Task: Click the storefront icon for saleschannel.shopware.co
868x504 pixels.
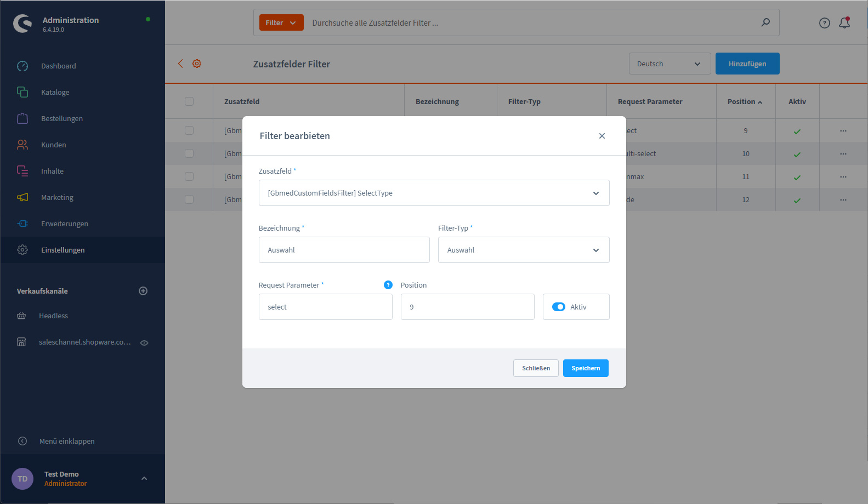Action: point(21,342)
